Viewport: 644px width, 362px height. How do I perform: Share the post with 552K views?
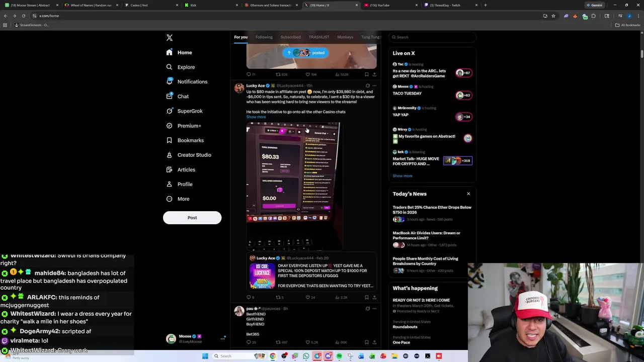[374, 74]
